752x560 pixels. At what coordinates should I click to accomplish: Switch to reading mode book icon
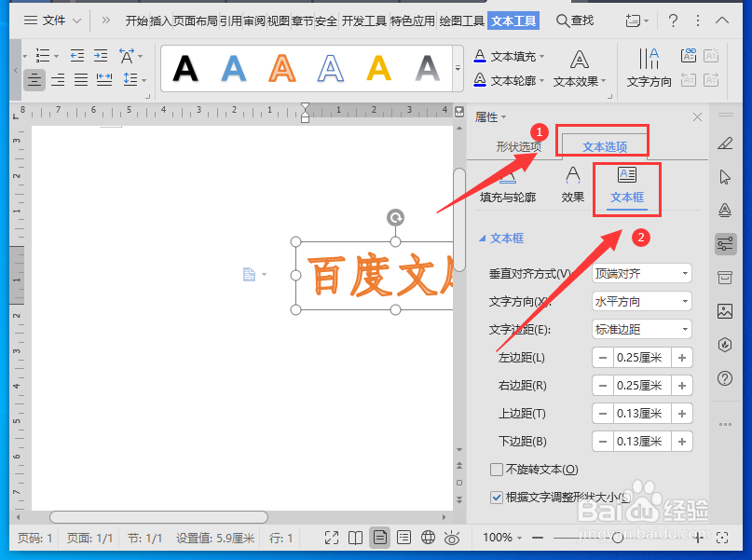(x=355, y=538)
